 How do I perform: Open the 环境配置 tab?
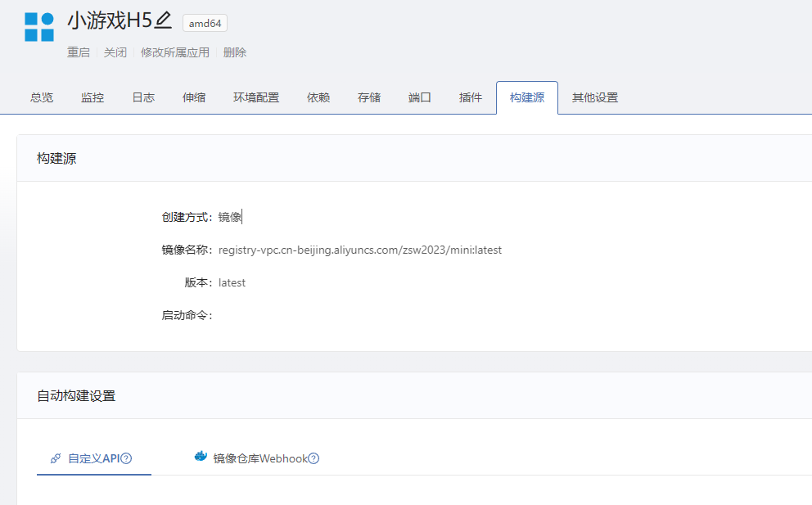(255, 96)
